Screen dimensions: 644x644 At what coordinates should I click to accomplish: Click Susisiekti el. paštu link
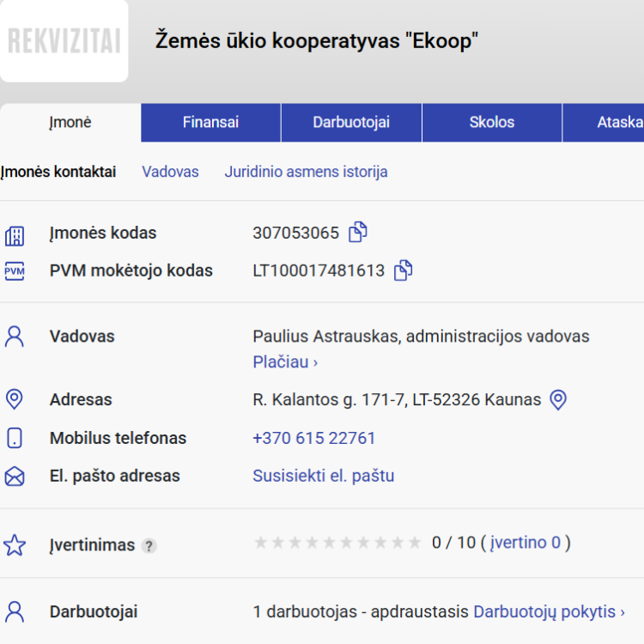click(x=323, y=476)
